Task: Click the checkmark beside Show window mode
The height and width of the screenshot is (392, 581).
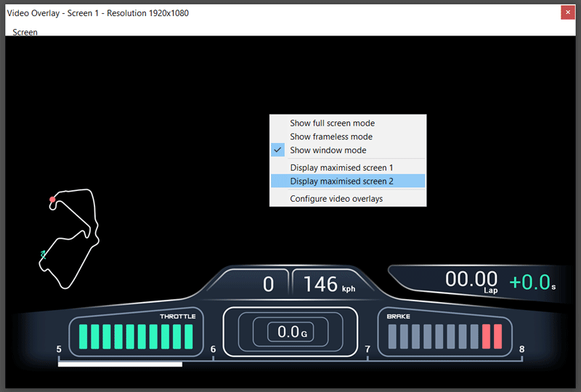Action: click(277, 150)
